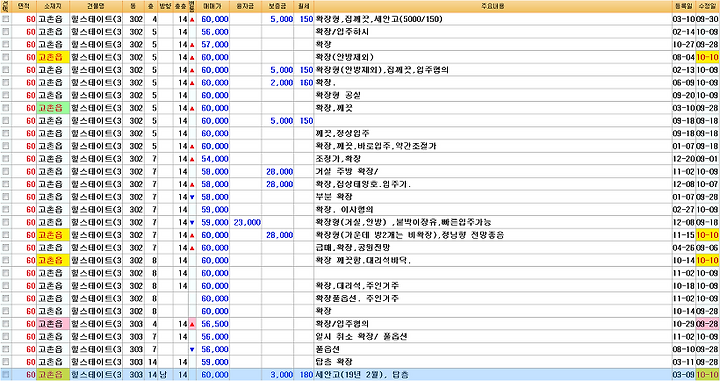Select the green 고촌읍 cell in the 확장,깨끗 row

coord(53,108)
